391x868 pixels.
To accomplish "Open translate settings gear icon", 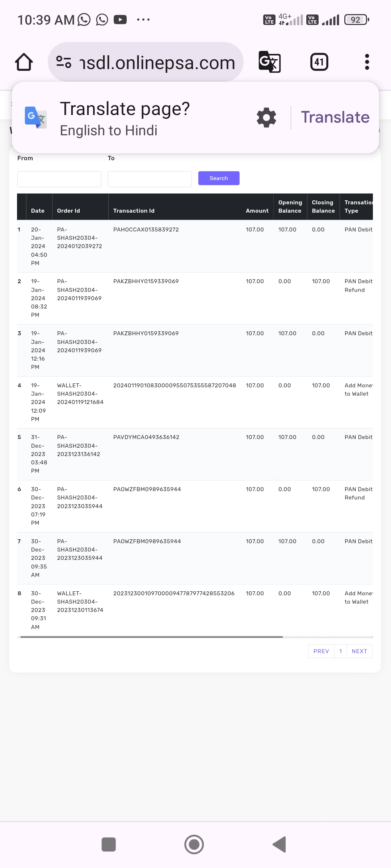I will [266, 118].
